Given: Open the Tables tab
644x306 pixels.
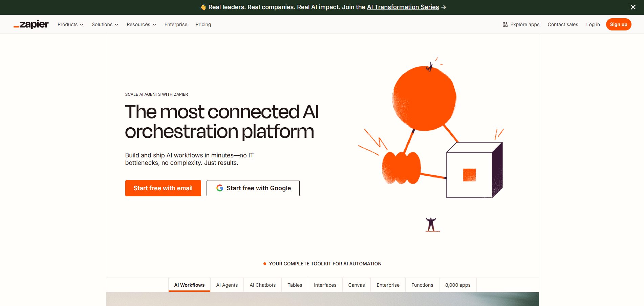Looking at the screenshot, I should [x=295, y=285].
